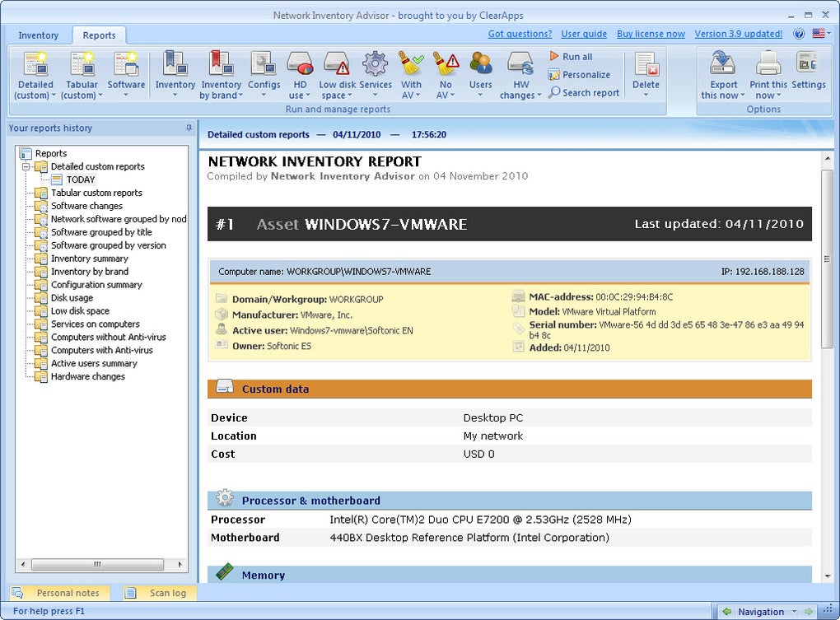The image size is (840, 620).
Task: Run the Tabular (custom) report icon
Action: pos(82,63)
